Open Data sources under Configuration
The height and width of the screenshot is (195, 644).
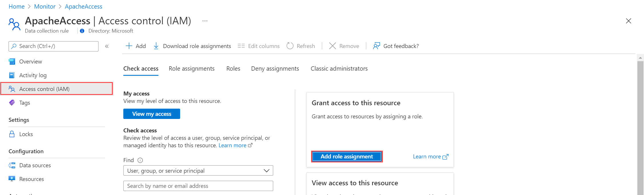pyautogui.click(x=35, y=165)
